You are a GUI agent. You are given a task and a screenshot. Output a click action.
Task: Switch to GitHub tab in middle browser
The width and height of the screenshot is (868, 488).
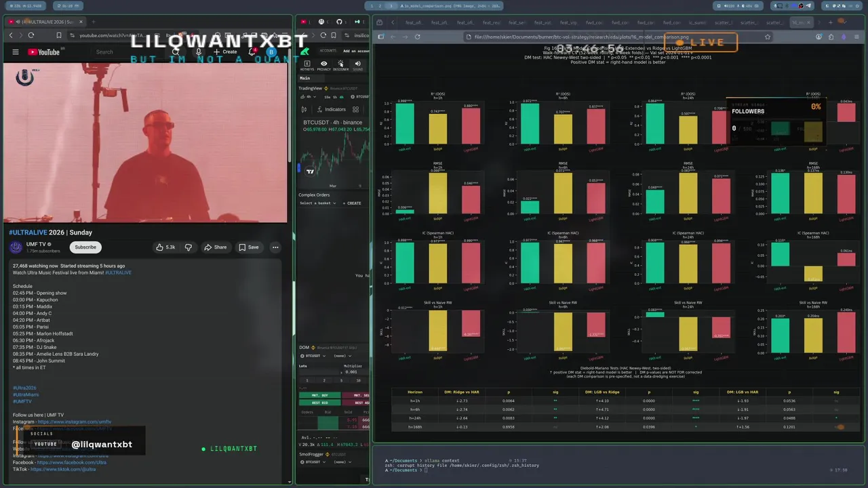click(x=340, y=22)
